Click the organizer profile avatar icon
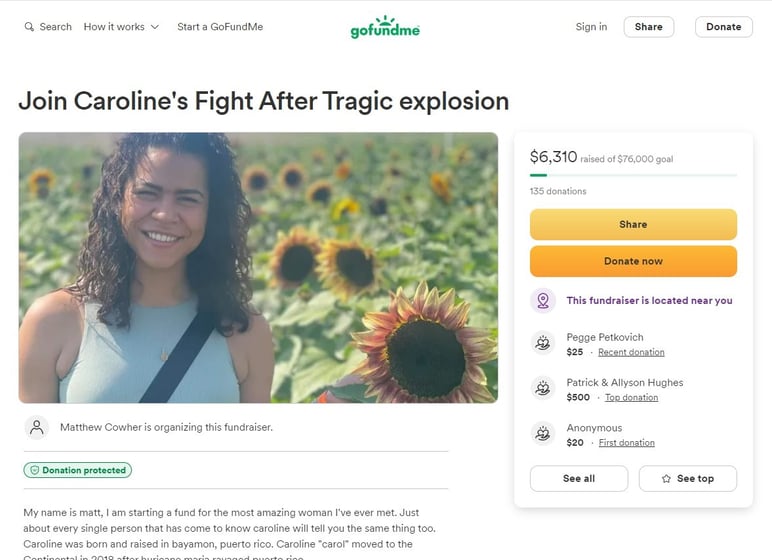Viewport: 772px width, 560px height. tap(37, 427)
